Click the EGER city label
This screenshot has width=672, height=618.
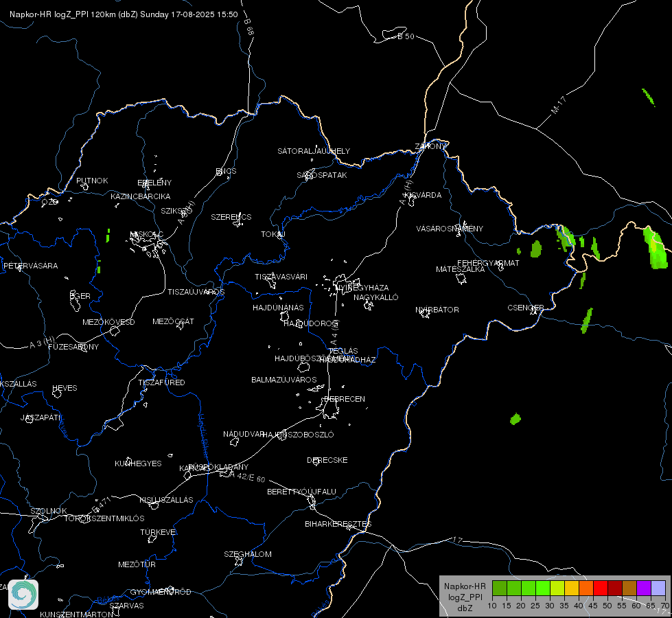point(80,296)
